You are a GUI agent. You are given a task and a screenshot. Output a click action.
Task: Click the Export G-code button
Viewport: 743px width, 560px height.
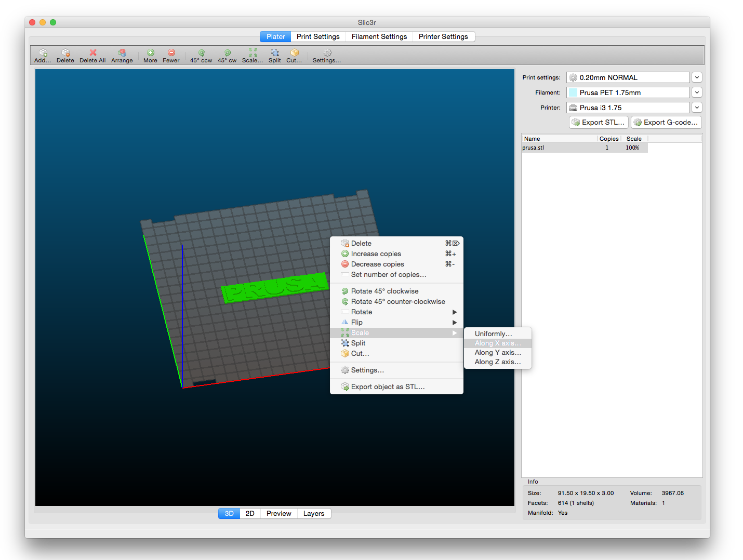coord(666,122)
